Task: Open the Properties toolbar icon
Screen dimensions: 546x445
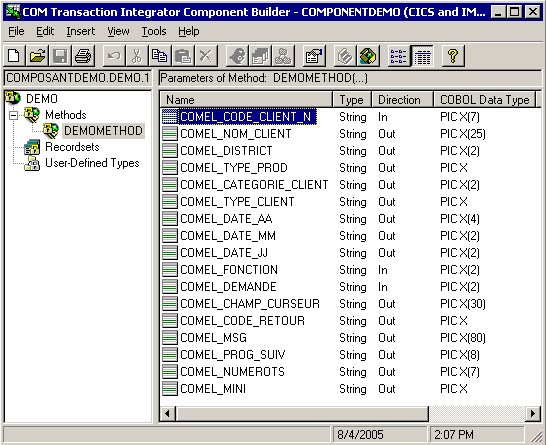Action: (x=314, y=55)
